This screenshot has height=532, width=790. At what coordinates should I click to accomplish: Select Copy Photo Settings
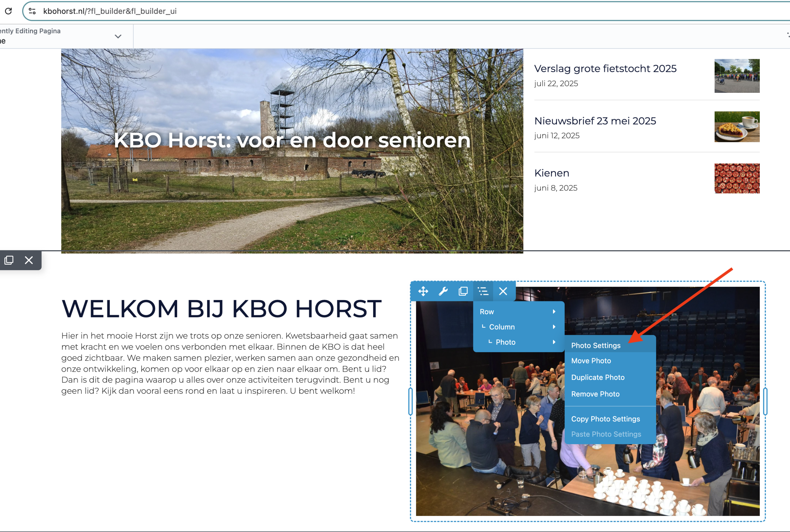click(x=610, y=419)
